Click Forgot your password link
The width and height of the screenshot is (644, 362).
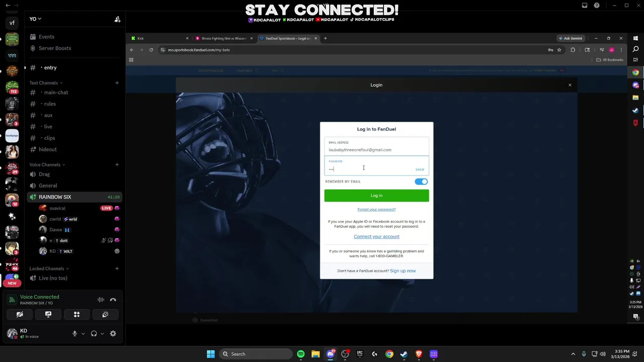click(x=376, y=209)
